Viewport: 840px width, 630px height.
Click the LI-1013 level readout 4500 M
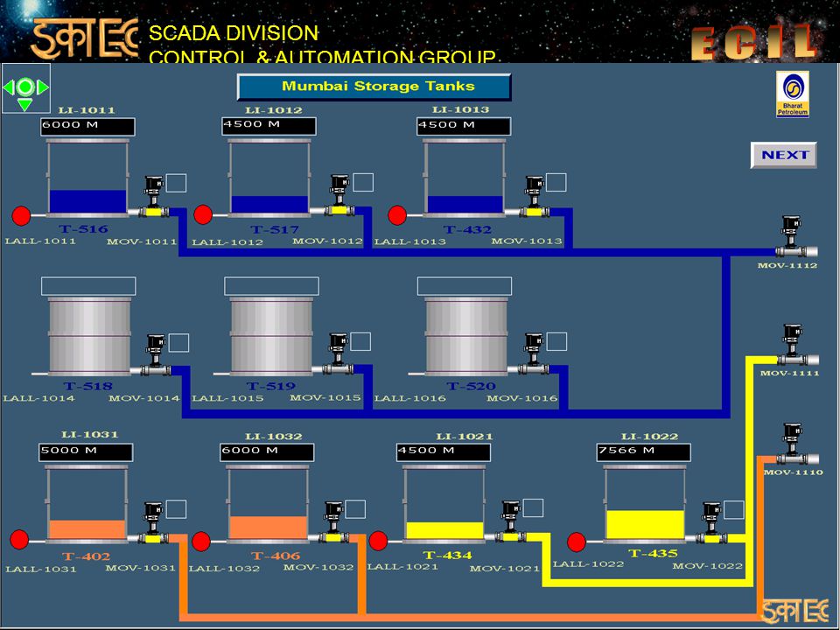pos(464,126)
